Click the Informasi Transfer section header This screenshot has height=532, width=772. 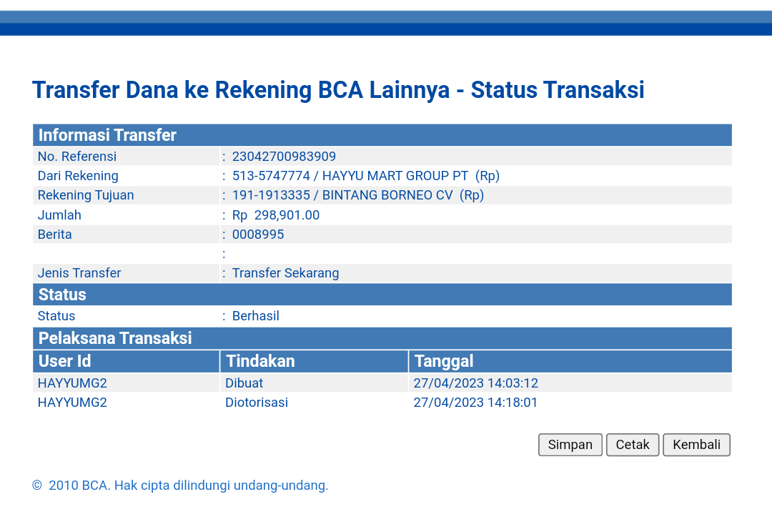click(107, 135)
